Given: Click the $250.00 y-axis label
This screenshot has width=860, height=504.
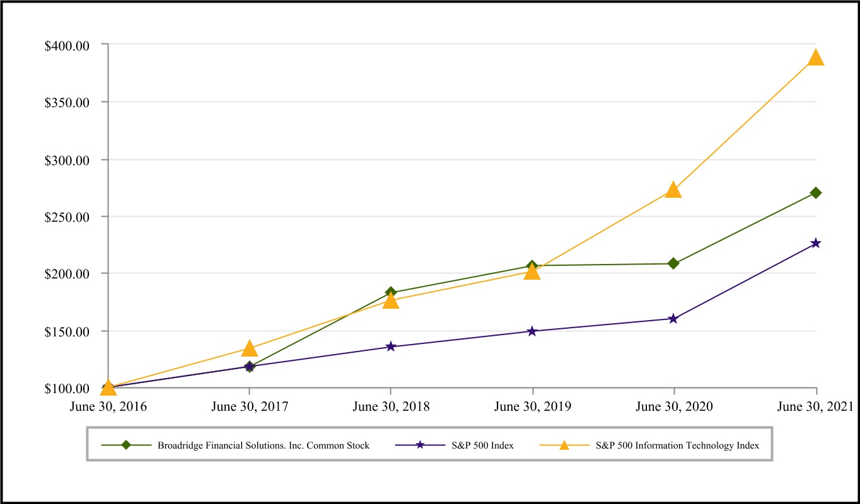Looking at the screenshot, I should [x=67, y=217].
